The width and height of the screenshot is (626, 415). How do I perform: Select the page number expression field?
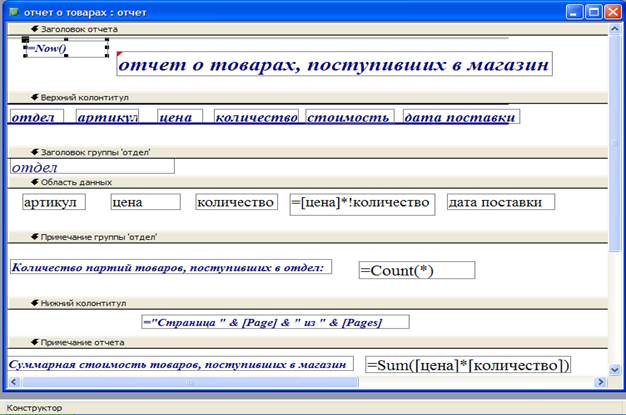[275, 322]
